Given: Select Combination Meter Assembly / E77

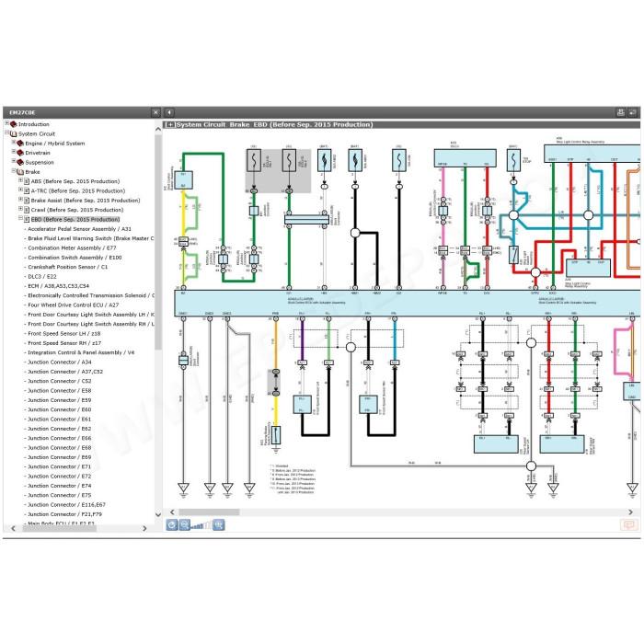Looking at the screenshot, I should (x=72, y=248).
